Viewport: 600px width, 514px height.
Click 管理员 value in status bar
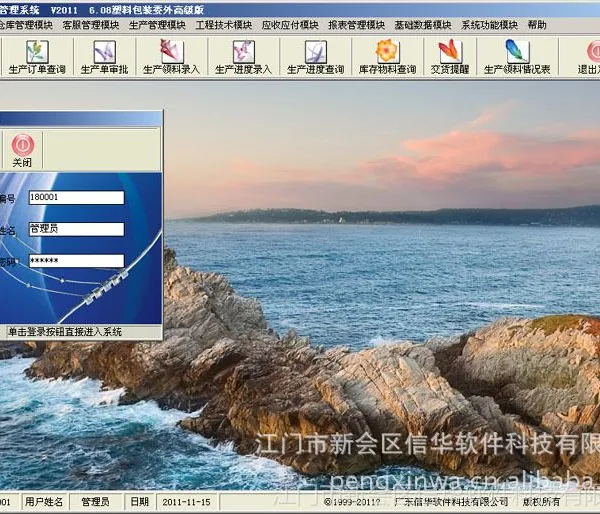point(95,502)
